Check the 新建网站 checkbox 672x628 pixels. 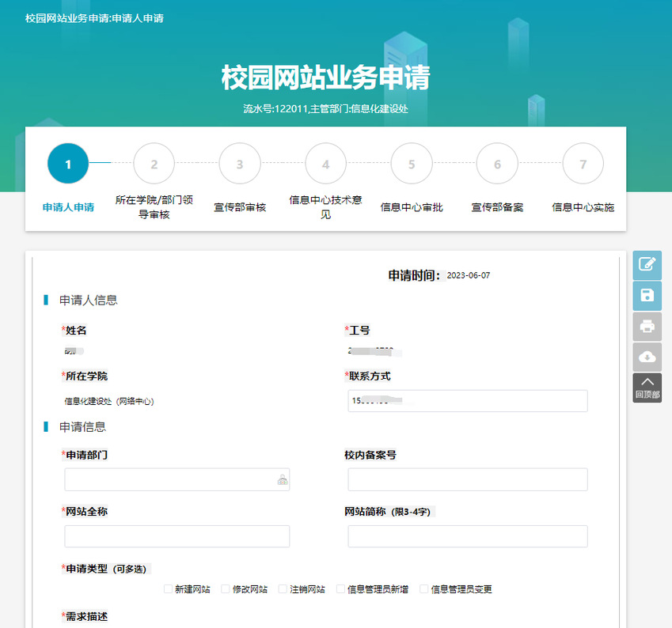pos(168,589)
